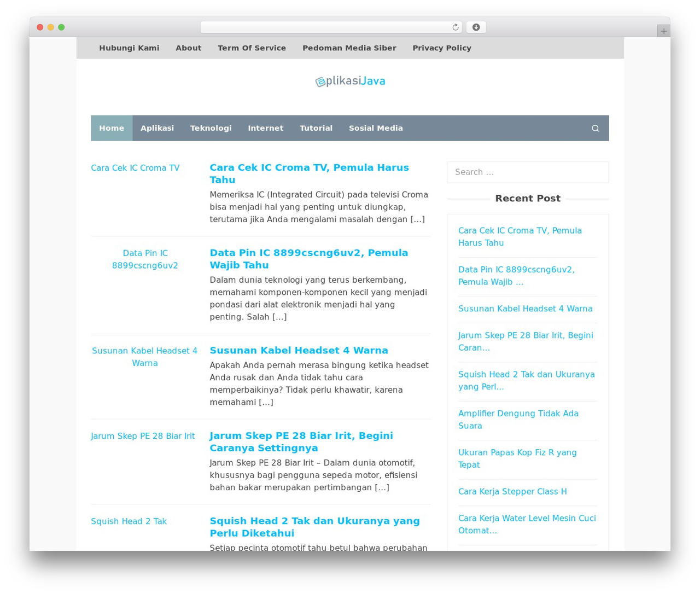
Task: Open article 'Cara Cek IC Croma TV, Pemula Harus Tahu'
Action: (309, 173)
